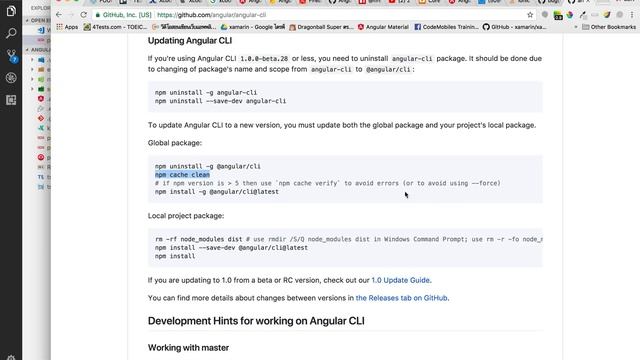Viewport: 640px width, 360px height.
Task: Click the npm install --save-dev @angular/cli@latest line
Action: pyautogui.click(x=231, y=248)
